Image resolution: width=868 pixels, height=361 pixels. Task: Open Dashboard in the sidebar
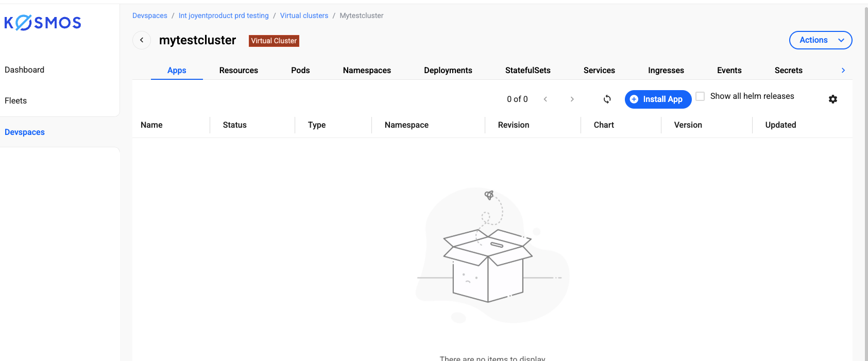coord(25,70)
